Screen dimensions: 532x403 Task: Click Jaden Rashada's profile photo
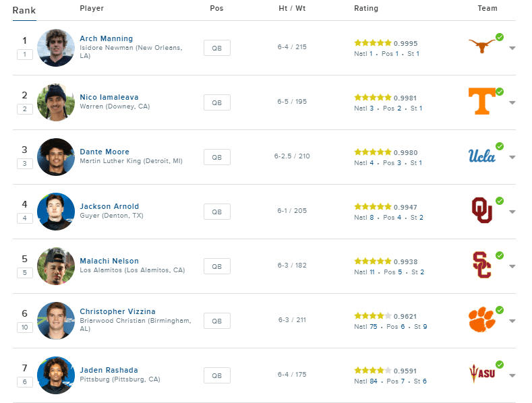56,375
